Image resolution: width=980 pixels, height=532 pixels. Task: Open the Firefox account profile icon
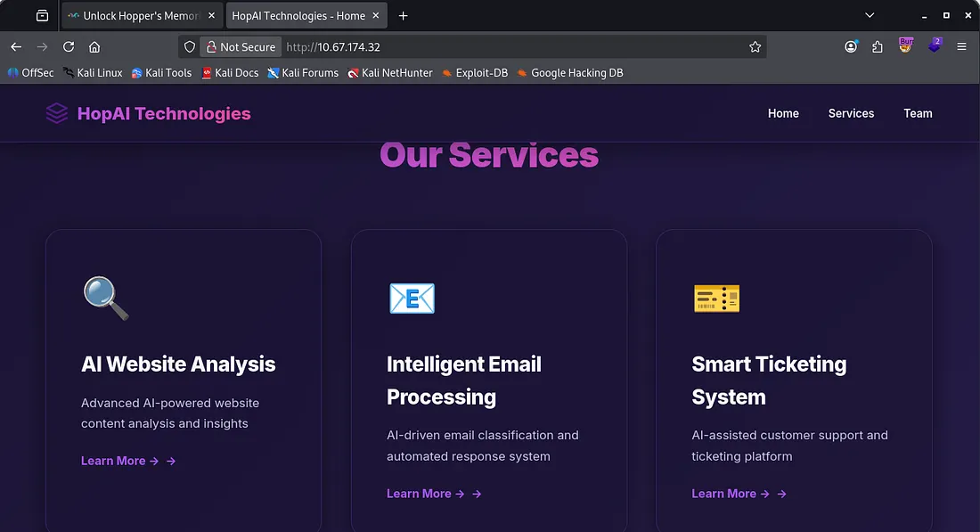pos(851,47)
